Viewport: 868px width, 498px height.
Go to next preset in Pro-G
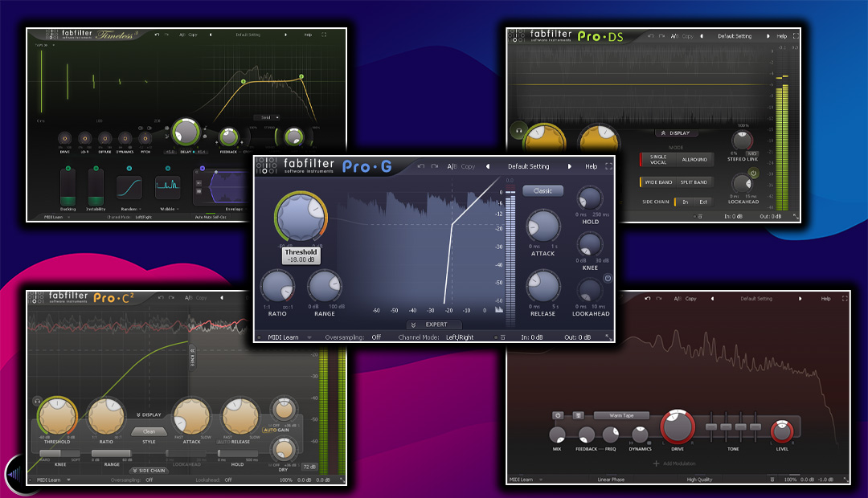point(569,166)
